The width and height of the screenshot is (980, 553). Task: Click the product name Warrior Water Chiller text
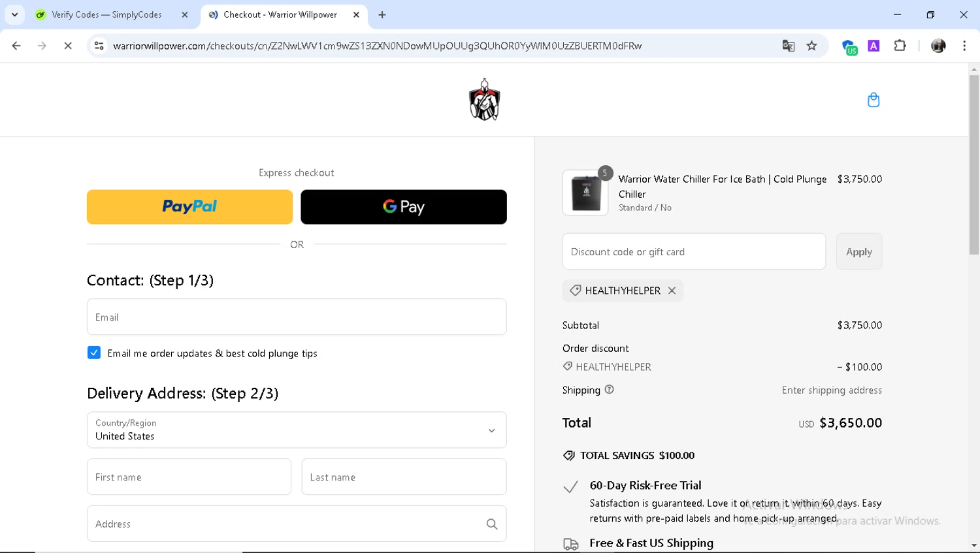723,186
